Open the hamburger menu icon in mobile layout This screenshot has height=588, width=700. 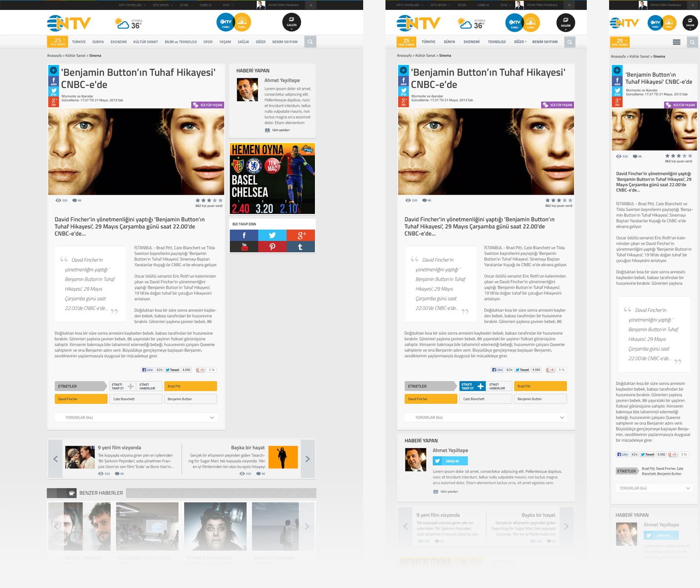click(x=676, y=42)
